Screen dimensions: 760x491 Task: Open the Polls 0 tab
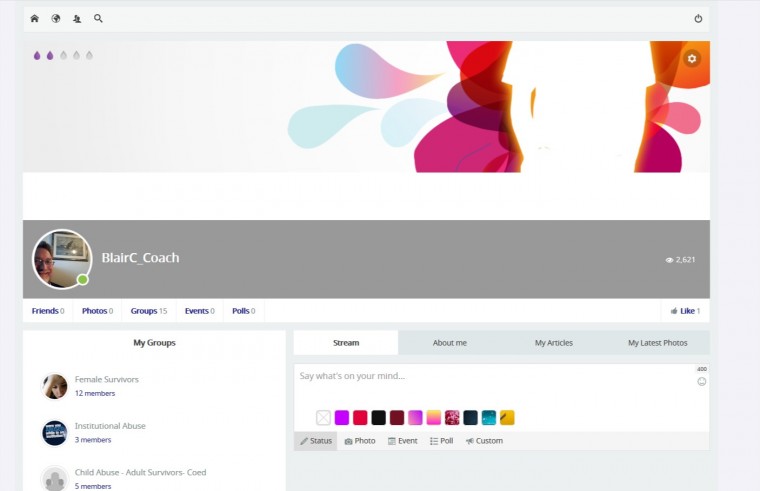tap(243, 311)
